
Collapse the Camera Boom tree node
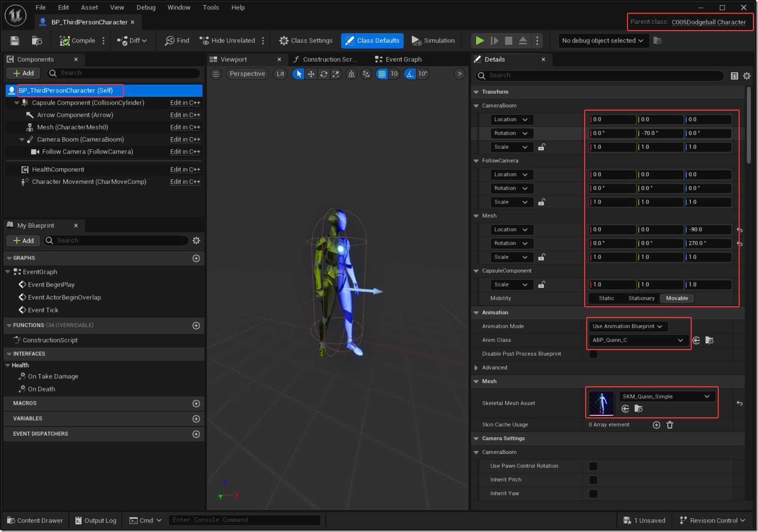[x=22, y=140]
